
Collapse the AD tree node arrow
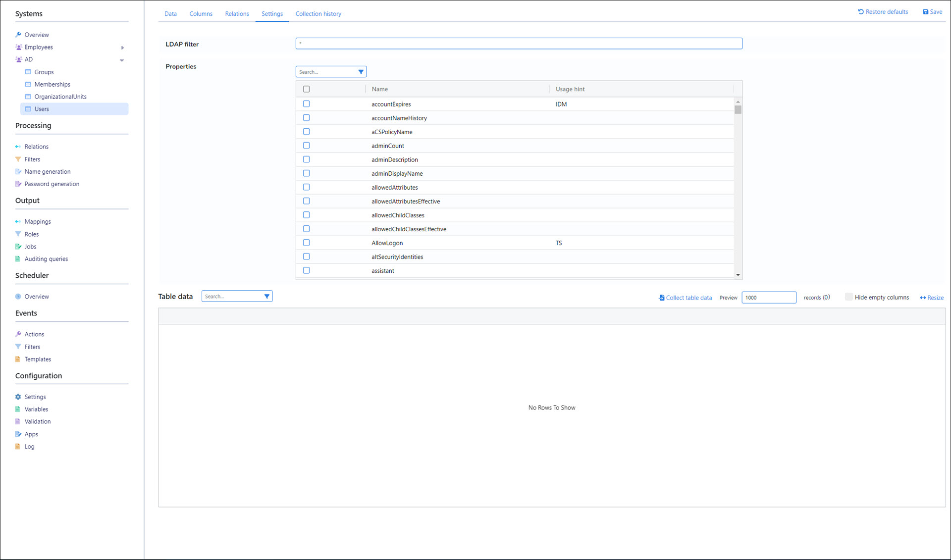(x=122, y=60)
